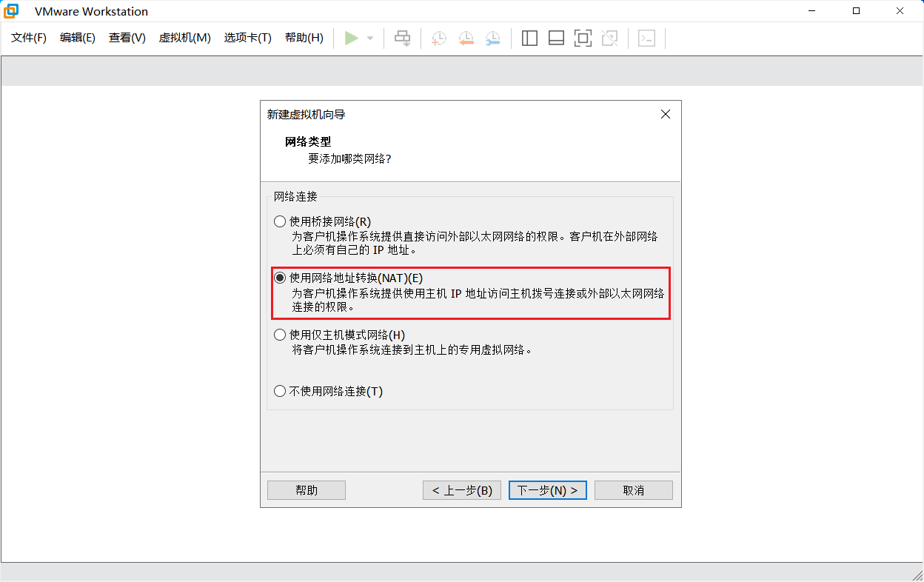Click the 帮助 button in the wizard
The width and height of the screenshot is (924, 582).
click(306, 489)
